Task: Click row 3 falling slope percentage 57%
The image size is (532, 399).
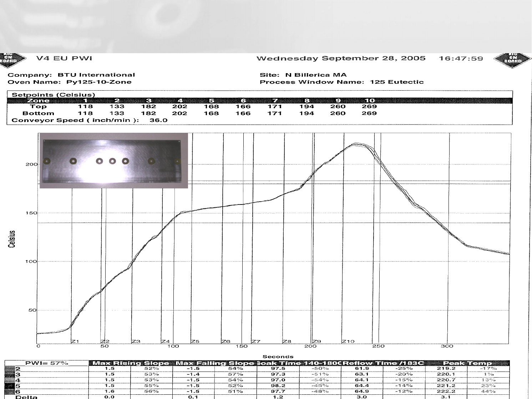Action: click(x=235, y=374)
